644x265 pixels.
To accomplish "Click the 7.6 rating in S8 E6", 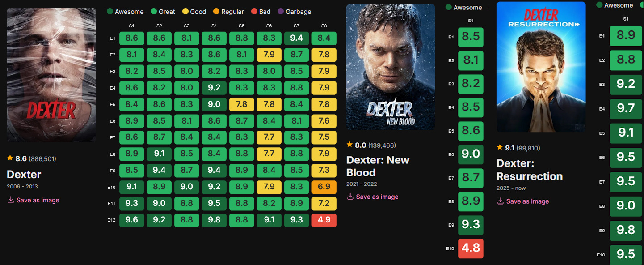I will coord(324,121).
